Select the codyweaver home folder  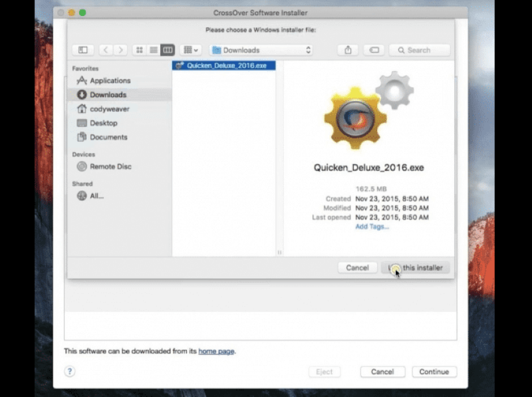point(109,109)
